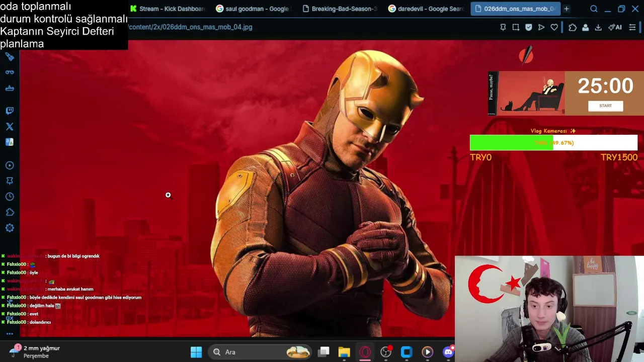Open the History clock icon in sidebar
This screenshot has width=644, height=362.
10,197
